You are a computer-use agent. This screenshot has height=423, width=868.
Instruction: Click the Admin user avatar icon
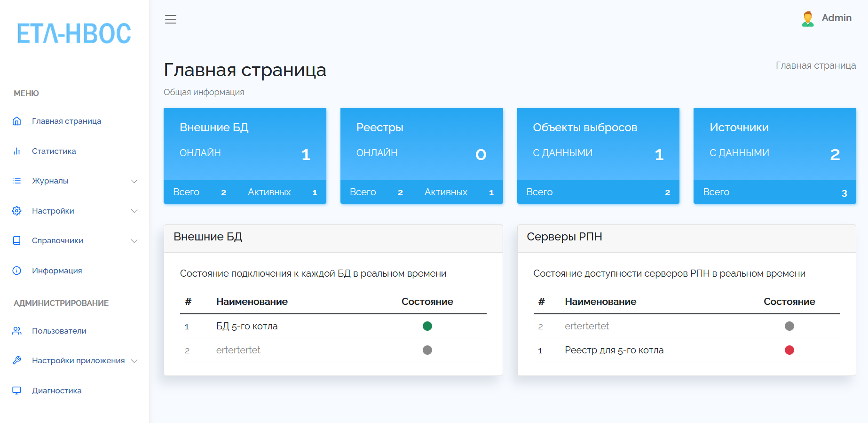pyautogui.click(x=808, y=19)
